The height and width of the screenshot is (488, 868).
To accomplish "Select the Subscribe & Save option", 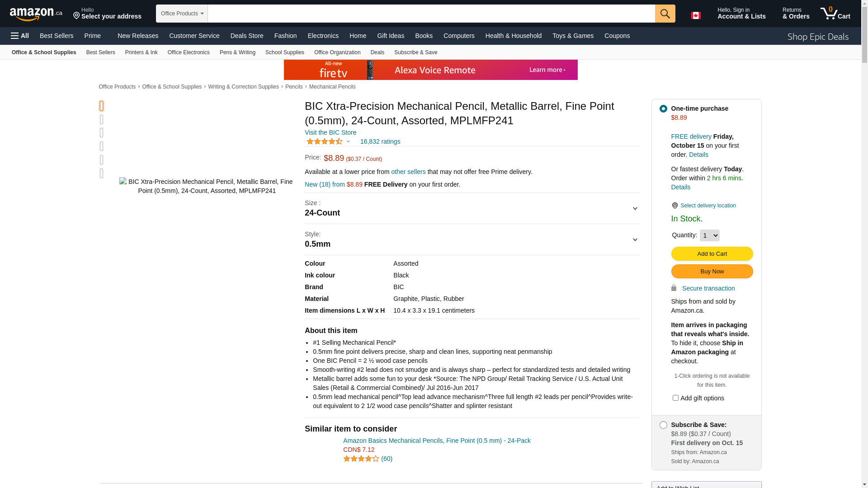I will point(663,425).
